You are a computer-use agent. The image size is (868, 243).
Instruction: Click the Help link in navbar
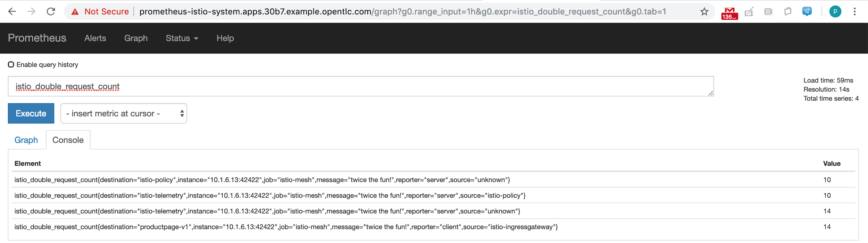[225, 38]
